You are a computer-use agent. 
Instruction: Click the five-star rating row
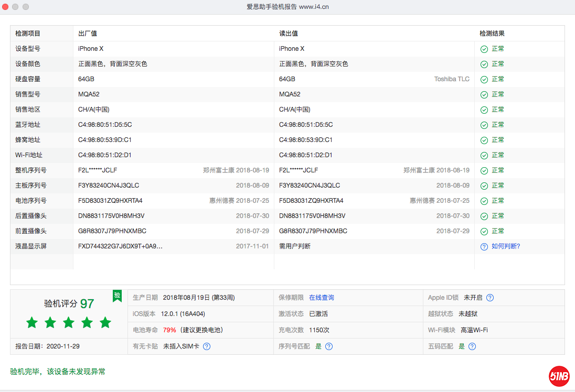pos(69,322)
